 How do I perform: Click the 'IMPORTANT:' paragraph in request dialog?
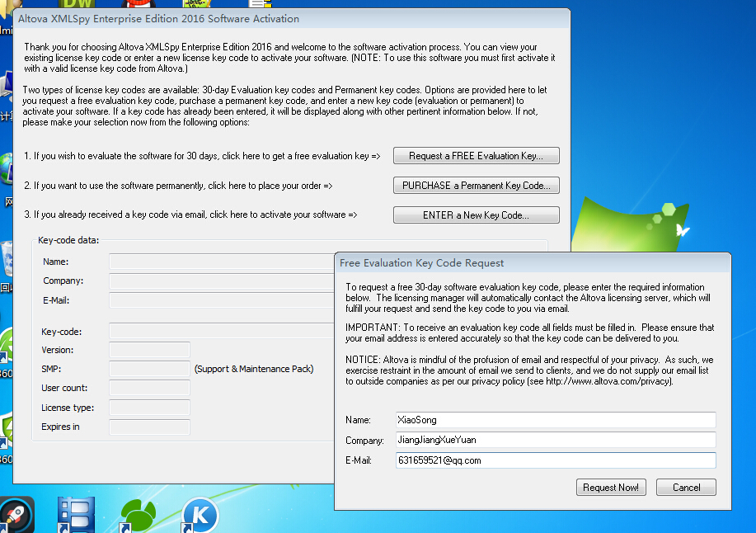(529, 333)
